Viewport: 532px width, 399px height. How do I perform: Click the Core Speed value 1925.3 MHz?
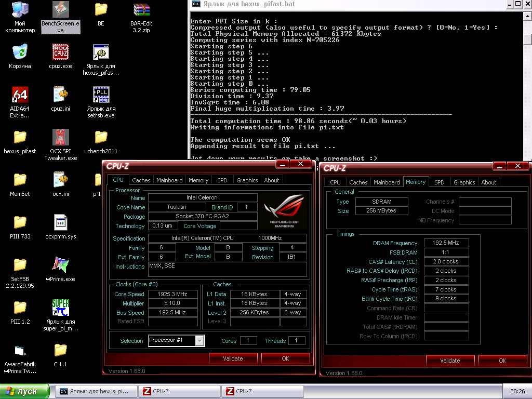coord(172,294)
